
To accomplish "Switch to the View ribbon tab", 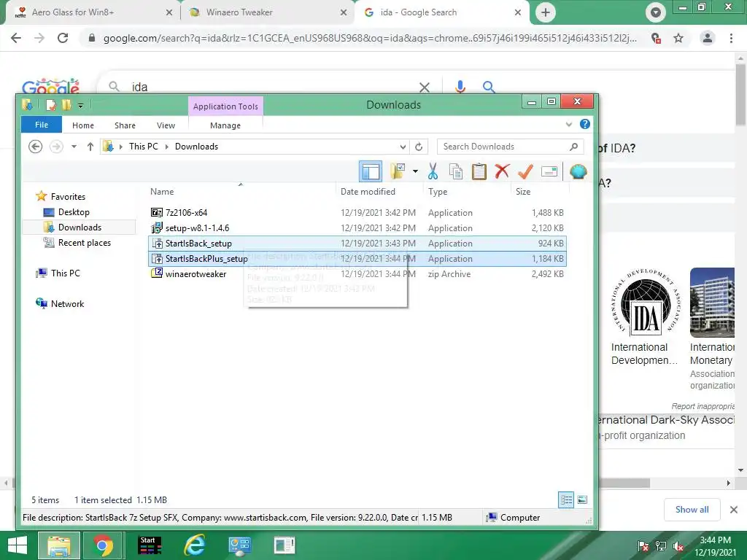I will coord(166,125).
